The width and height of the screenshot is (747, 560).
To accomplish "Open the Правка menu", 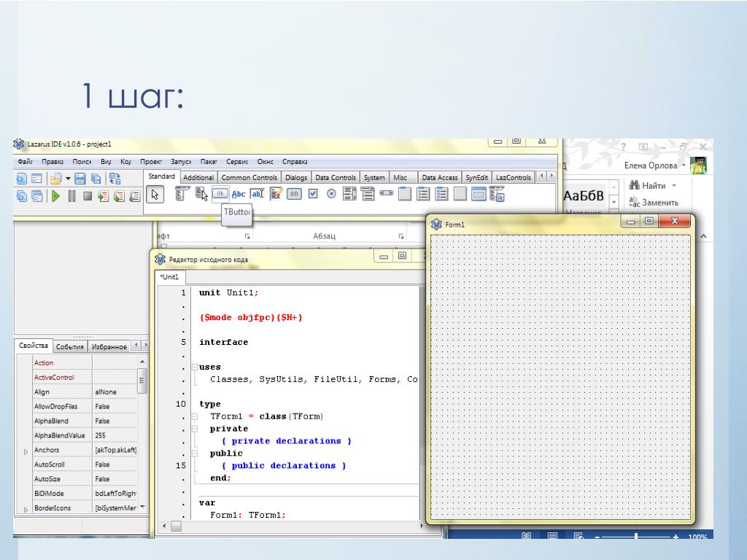I will click(53, 161).
